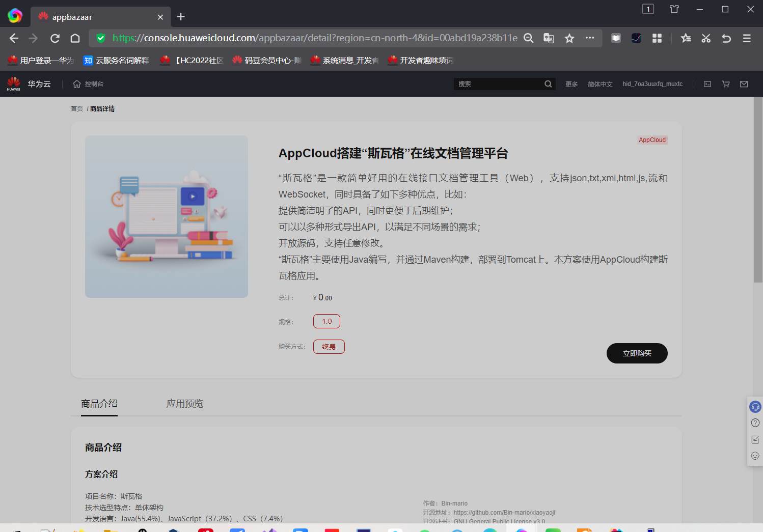Click the search magnifier in console header

pos(548,84)
